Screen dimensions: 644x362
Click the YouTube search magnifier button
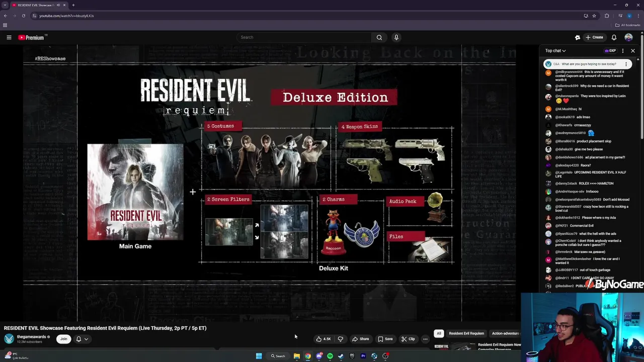tap(379, 37)
